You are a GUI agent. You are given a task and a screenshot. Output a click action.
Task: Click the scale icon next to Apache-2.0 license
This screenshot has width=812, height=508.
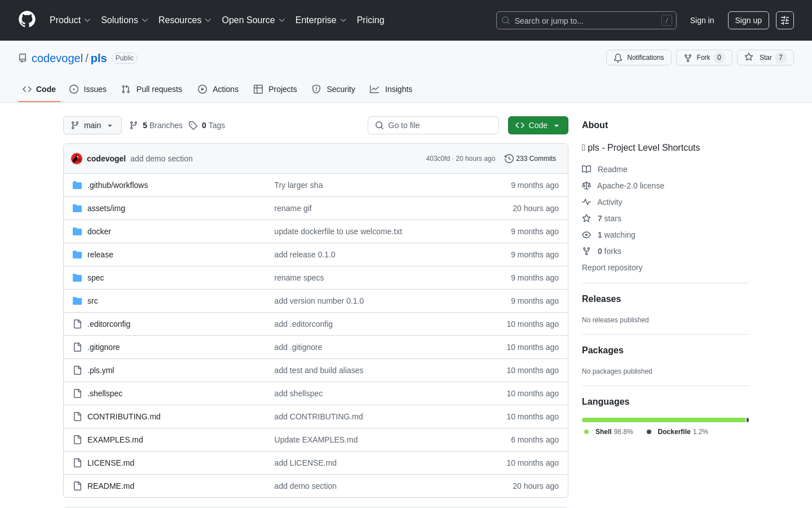pyautogui.click(x=586, y=186)
